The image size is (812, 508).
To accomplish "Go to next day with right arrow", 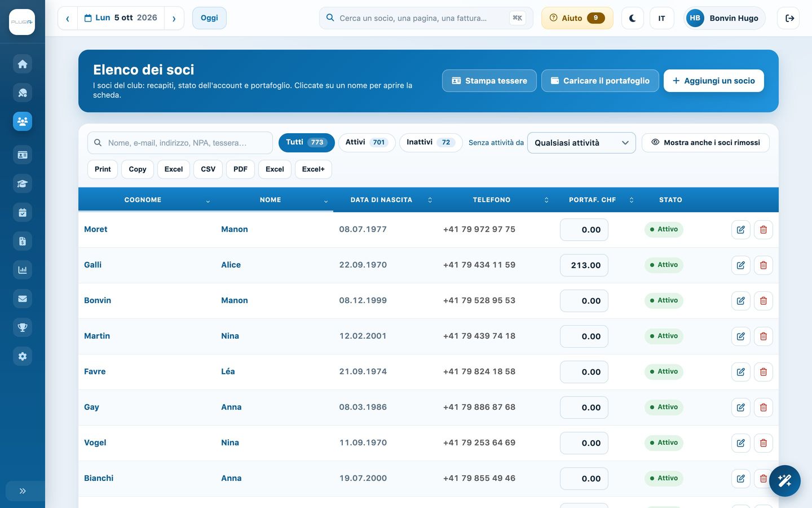I will 174,18.
